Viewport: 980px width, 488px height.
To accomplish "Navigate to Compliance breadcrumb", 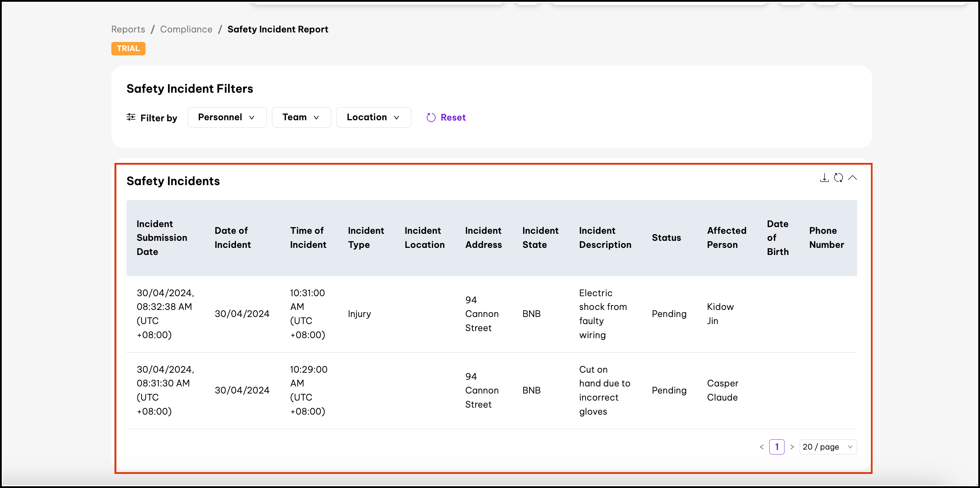I will 186,29.
